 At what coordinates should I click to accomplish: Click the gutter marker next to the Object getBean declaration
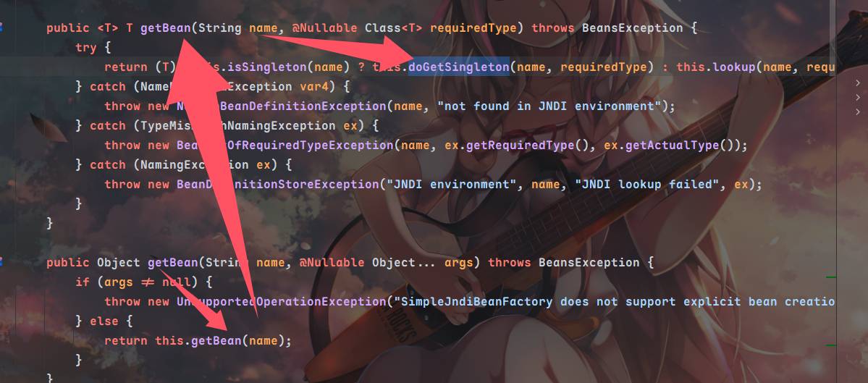[x=1, y=262]
